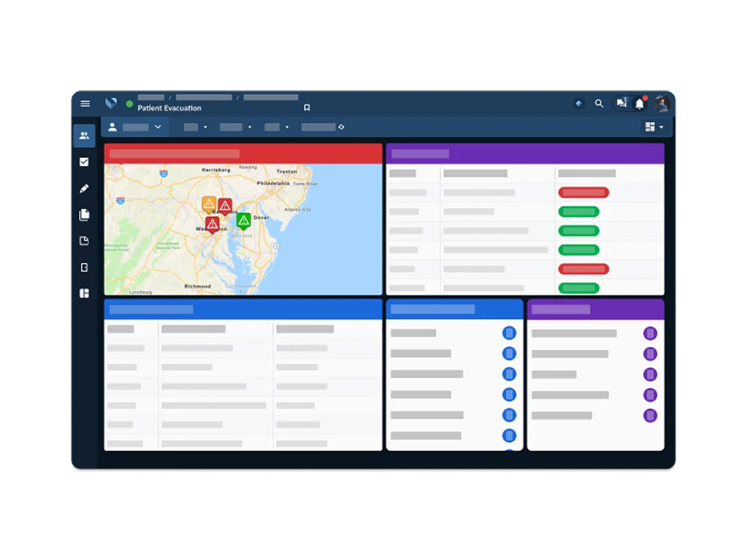The height and width of the screenshot is (560, 747).
Task: Click the Harrisburg label on the map
Action: point(216,170)
